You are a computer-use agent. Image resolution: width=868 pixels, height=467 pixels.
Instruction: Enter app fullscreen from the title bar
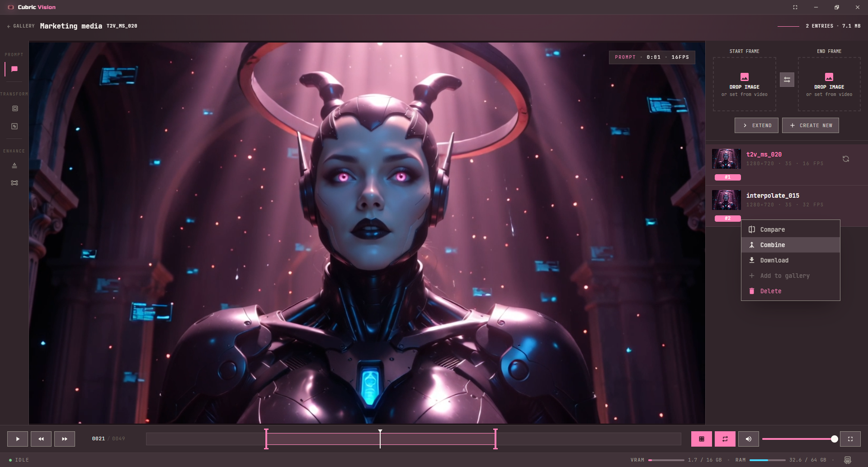(x=795, y=7)
